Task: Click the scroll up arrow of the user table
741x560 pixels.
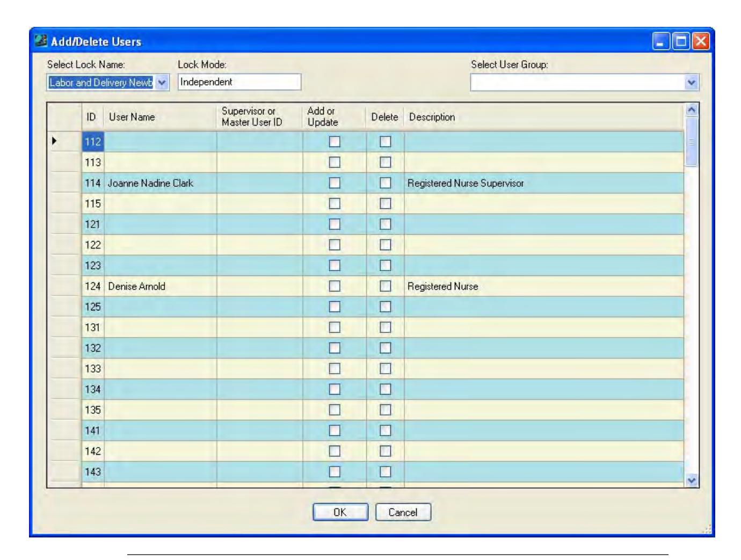Action: tap(692, 110)
